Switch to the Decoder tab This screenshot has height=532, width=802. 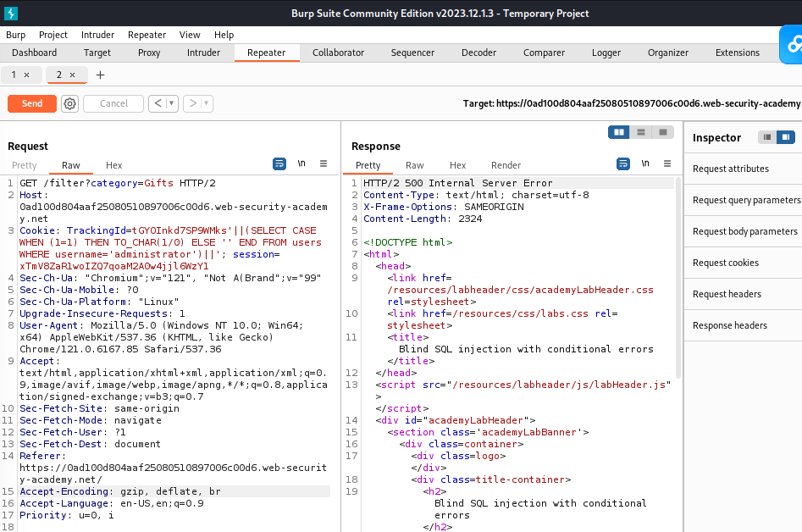point(478,53)
